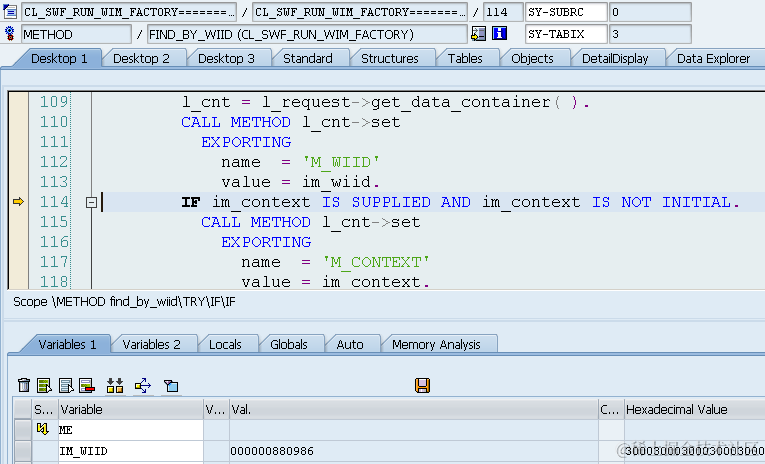This screenshot has height=464, width=765.
Task: Click the Hexadecimal Value column header
Action: [x=695, y=409]
